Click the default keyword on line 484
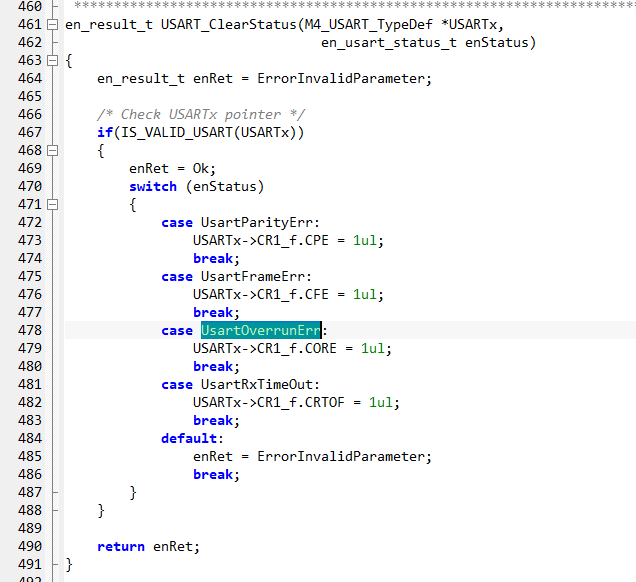 189,438
